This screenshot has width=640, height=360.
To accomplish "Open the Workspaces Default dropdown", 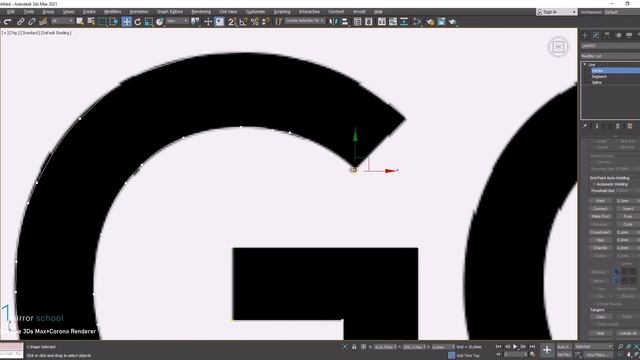I will point(622,12).
